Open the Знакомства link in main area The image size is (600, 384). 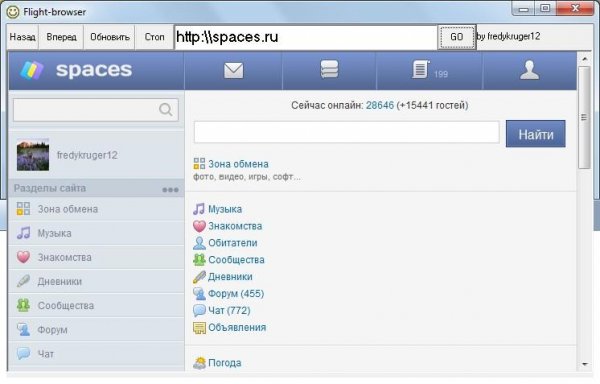235,226
